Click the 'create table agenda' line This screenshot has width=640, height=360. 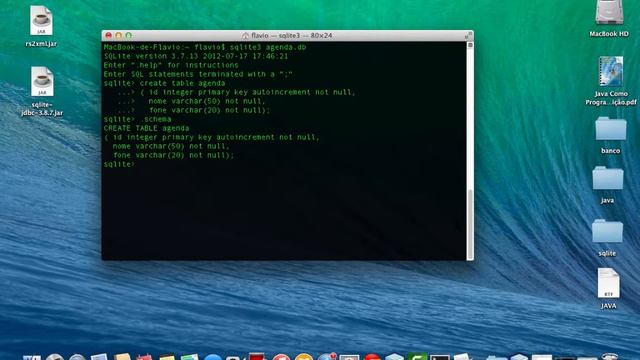pyautogui.click(x=164, y=83)
